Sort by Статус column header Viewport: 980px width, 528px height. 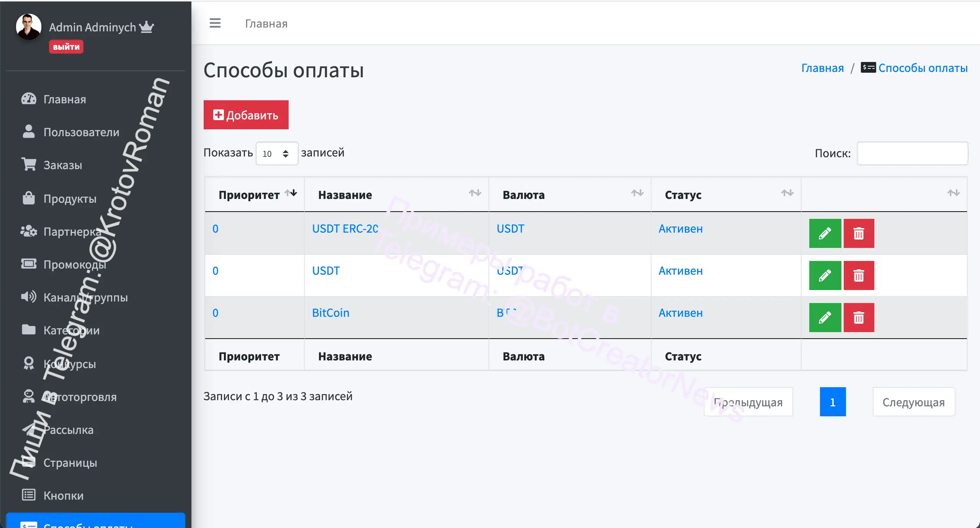726,194
